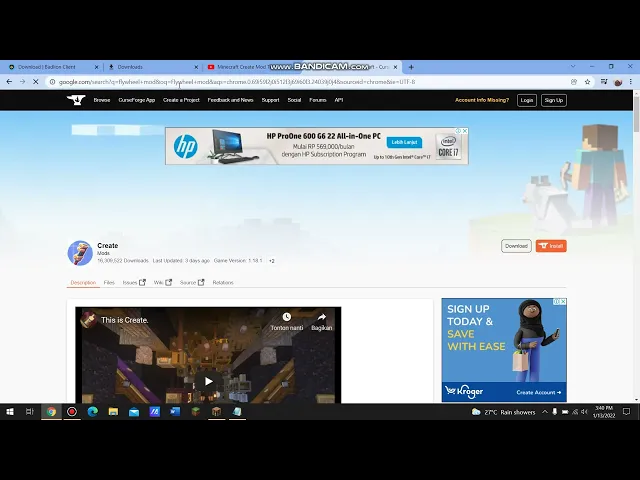Click the Create mod avatar image
This screenshot has height=480, width=640.
pyautogui.click(x=80, y=253)
